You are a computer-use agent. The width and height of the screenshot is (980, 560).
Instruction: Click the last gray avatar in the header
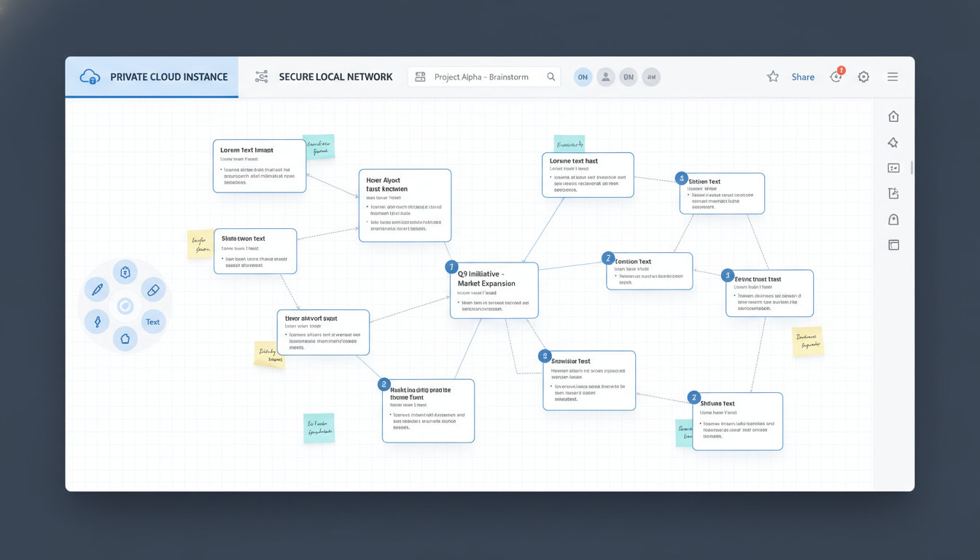[651, 77]
